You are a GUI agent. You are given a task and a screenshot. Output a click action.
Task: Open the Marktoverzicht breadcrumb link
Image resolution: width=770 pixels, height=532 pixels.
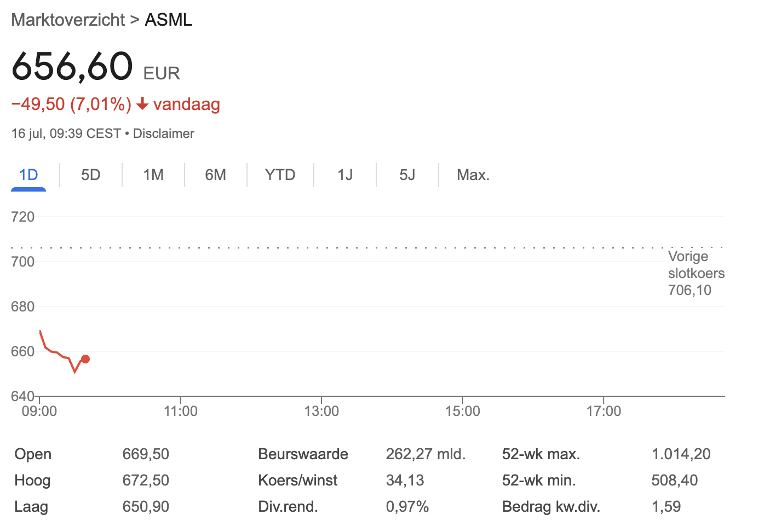[x=68, y=20]
